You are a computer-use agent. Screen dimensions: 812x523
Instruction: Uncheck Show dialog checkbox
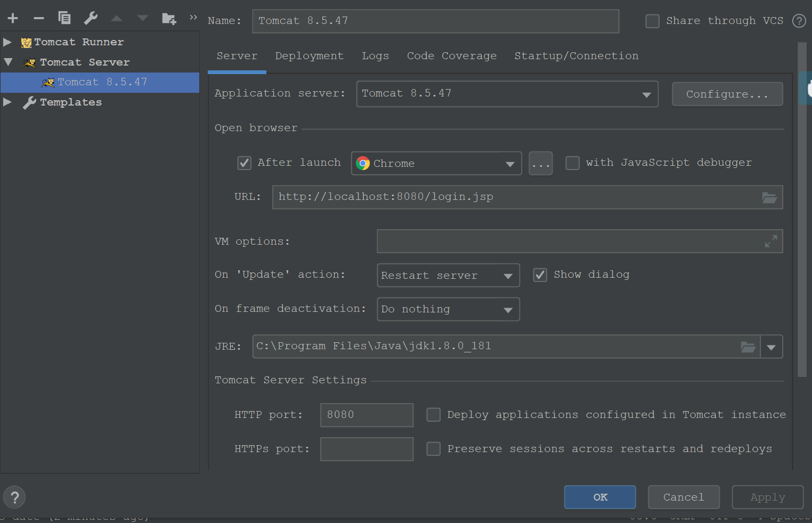[x=540, y=275]
